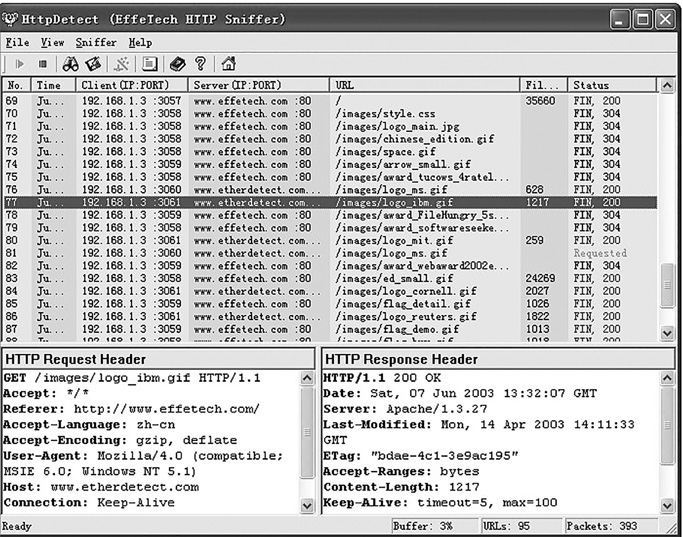
Task: Open the View menu
Action: click(x=53, y=42)
